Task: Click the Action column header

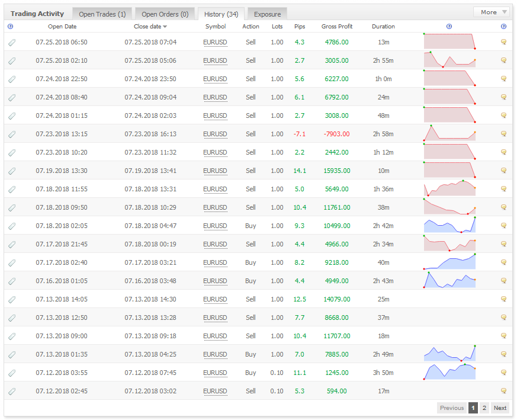Action: pyautogui.click(x=251, y=27)
